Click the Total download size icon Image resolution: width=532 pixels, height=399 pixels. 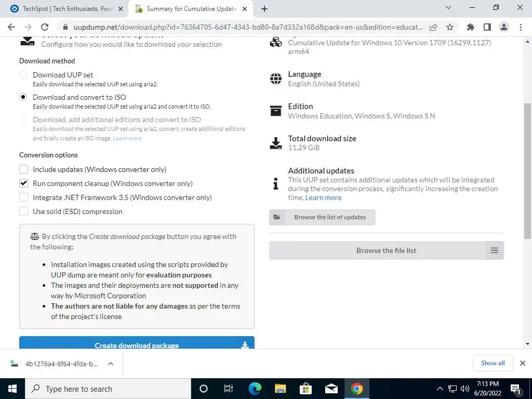pos(276,143)
